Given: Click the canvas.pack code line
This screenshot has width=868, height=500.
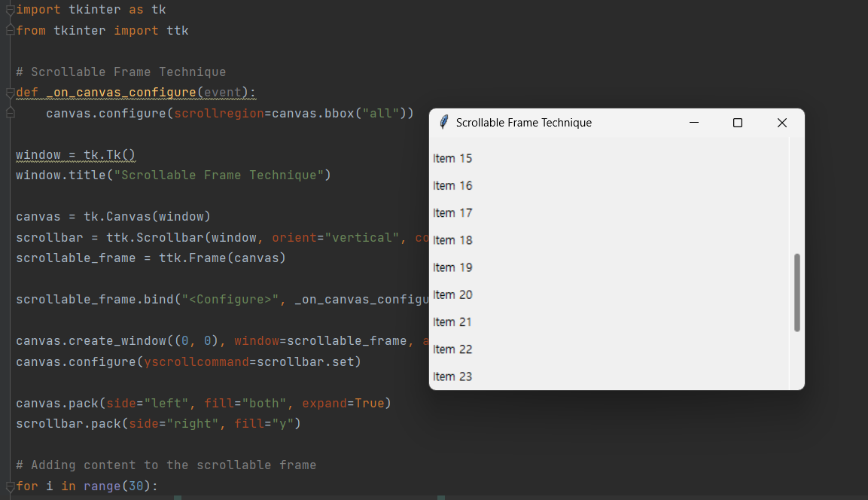Looking at the screenshot, I should coord(203,403).
